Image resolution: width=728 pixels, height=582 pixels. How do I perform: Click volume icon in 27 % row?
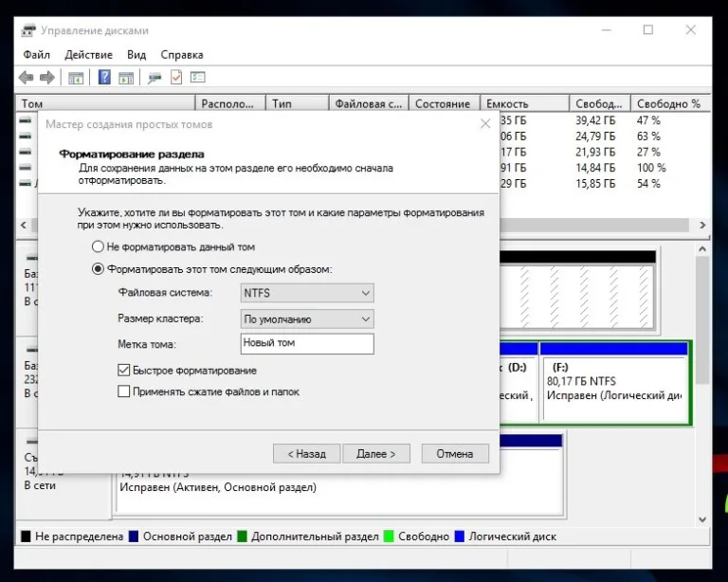[25, 152]
